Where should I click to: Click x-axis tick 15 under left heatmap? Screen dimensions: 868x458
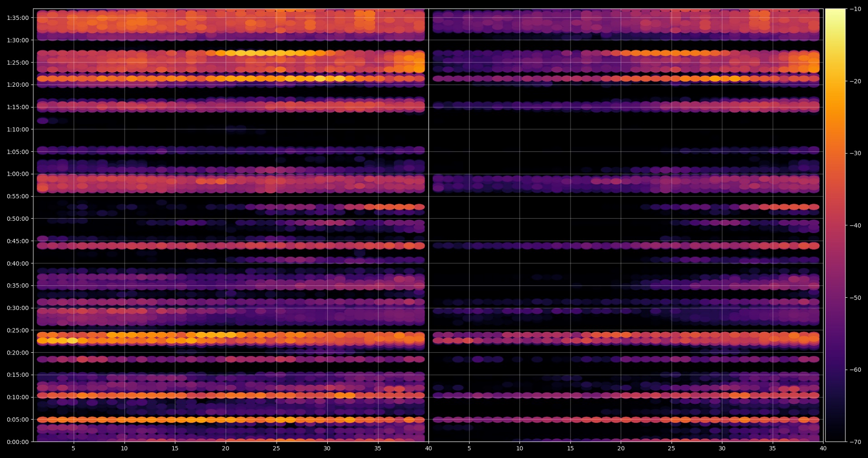[175, 449]
